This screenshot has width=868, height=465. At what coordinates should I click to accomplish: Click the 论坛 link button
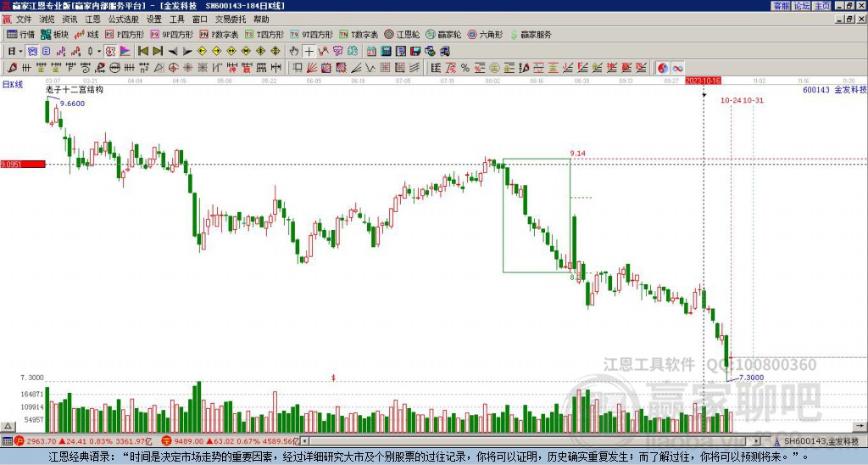tap(801, 6)
